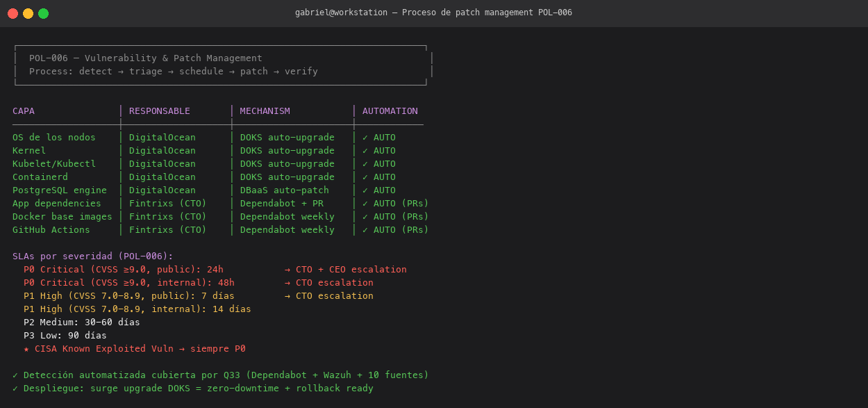This screenshot has width=868, height=408.
Task: Select the 'P2 Medium: 30-60 días' line
Action: click(x=82, y=323)
